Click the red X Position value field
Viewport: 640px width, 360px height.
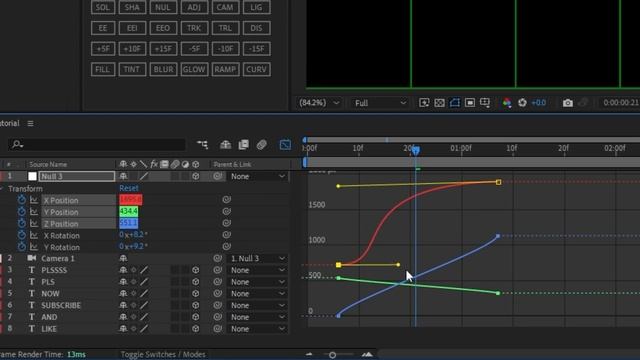pyautogui.click(x=131, y=200)
